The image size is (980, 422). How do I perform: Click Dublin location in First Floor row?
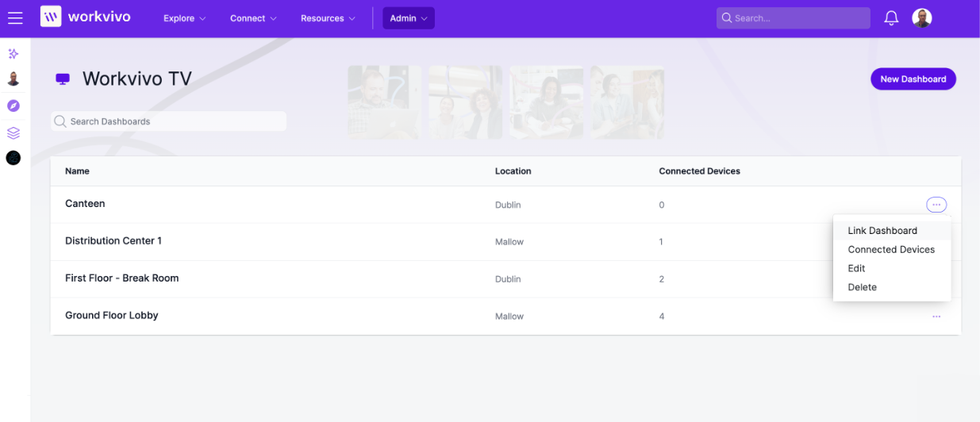pyautogui.click(x=508, y=279)
